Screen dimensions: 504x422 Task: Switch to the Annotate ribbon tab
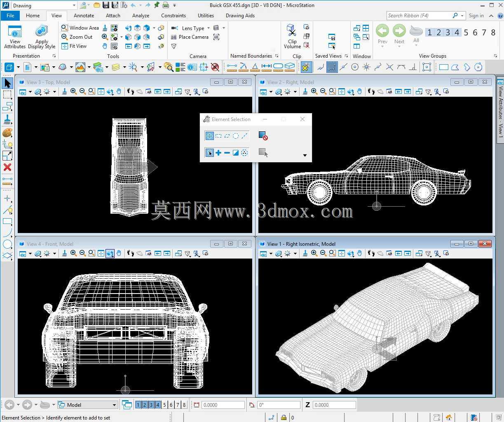(84, 16)
